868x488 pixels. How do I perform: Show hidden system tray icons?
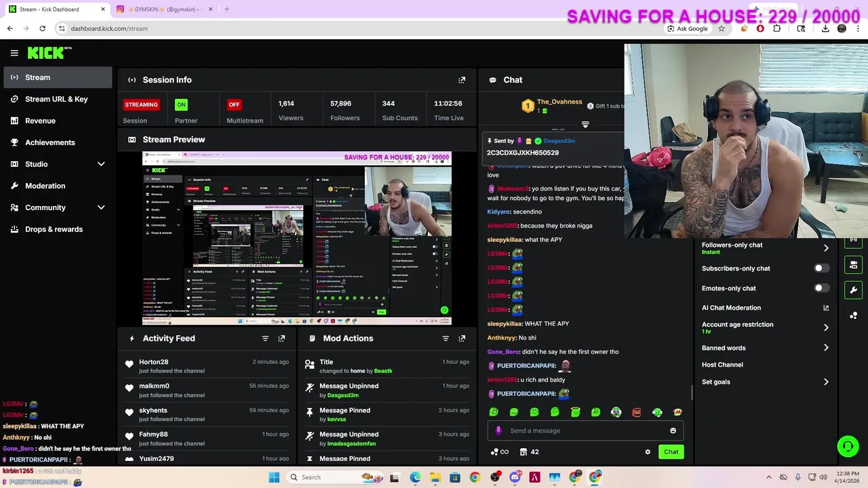coord(768,477)
